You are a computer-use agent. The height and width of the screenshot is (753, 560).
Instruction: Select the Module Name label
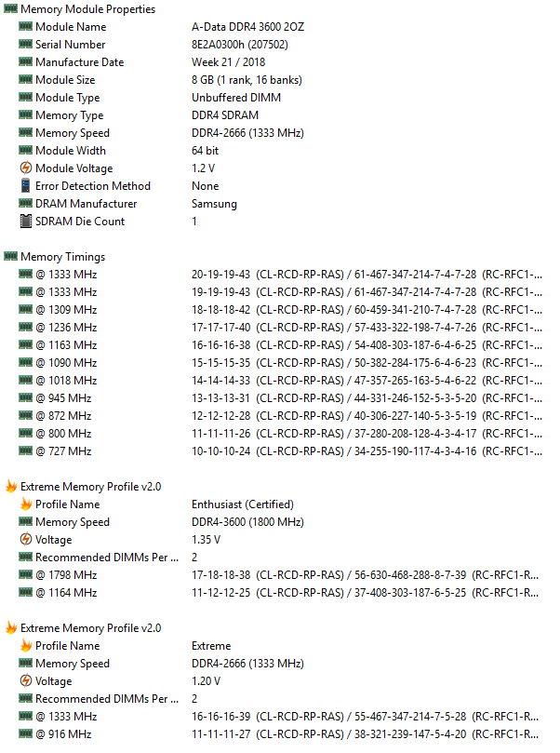(71, 27)
